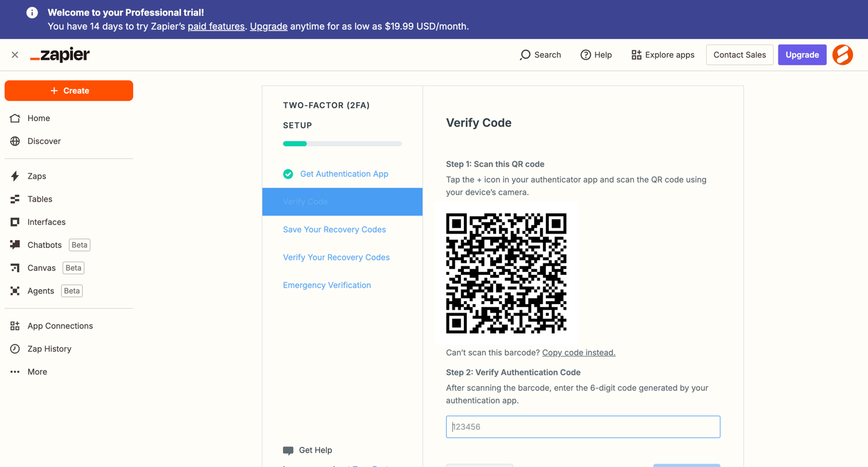The height and width of the screenshot is (467, 868).
Task: Open the user profile avatar
Action: click(843, 55)
